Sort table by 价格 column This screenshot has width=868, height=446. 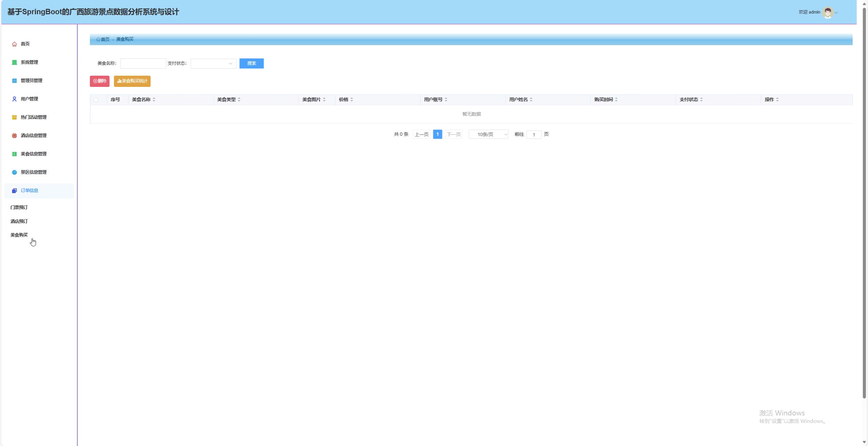(352, 99)
